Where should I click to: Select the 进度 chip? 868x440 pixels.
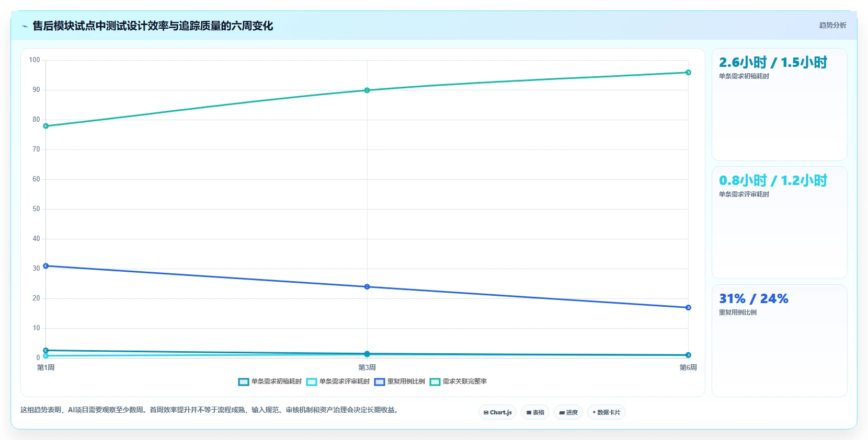point(568,412)
